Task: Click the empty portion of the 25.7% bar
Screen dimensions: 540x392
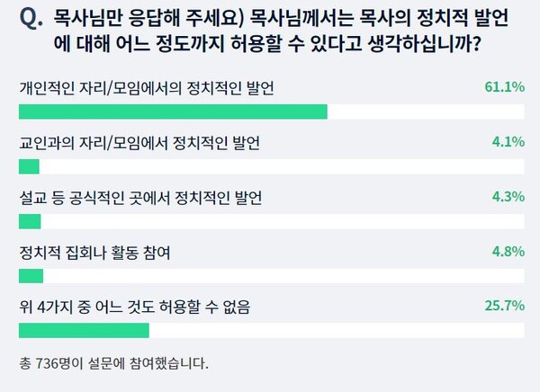Action: pos(337,330)
